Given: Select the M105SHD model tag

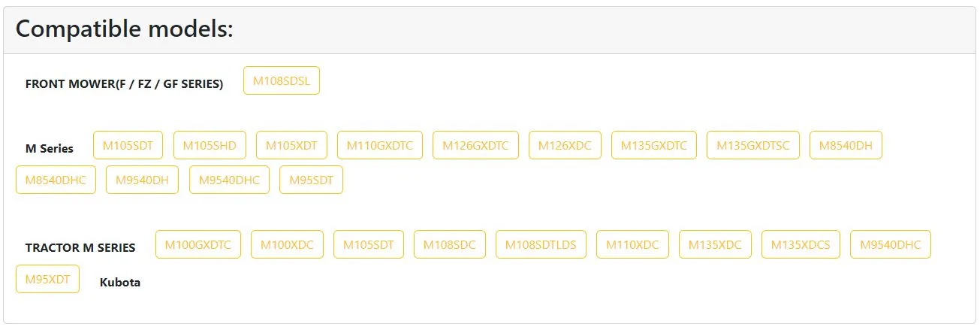Looking at the screenshot, I should pos(210,145).
